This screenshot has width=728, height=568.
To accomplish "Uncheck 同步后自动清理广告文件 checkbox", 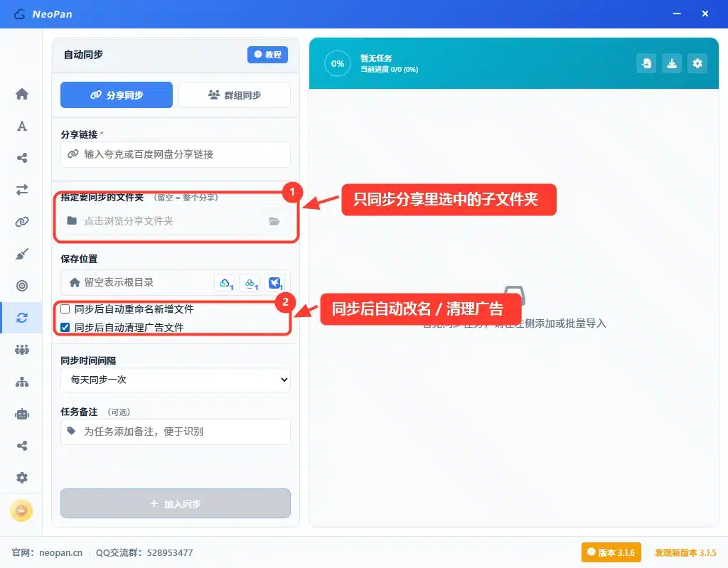I will coord(65,328).
